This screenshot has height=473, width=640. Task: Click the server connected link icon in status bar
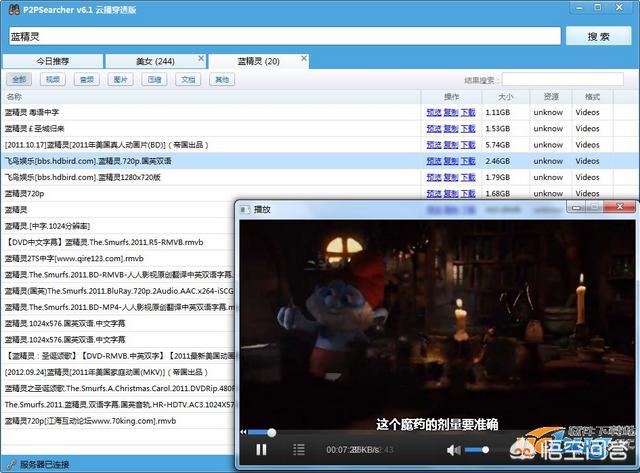pos(11,464)
